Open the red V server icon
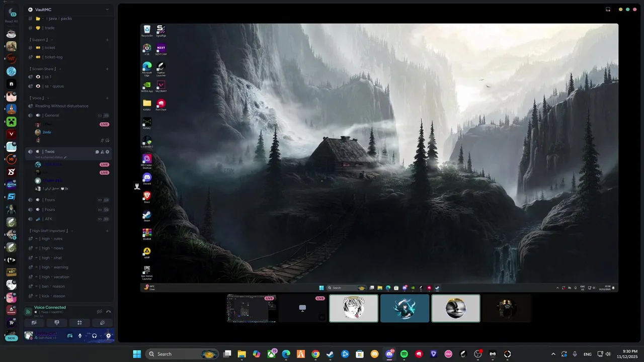The image size is (644, 362). point(11,134)
